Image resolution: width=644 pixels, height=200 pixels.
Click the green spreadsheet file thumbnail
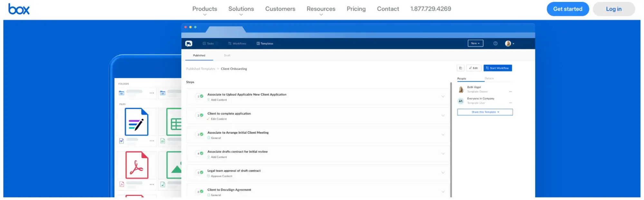174,122
